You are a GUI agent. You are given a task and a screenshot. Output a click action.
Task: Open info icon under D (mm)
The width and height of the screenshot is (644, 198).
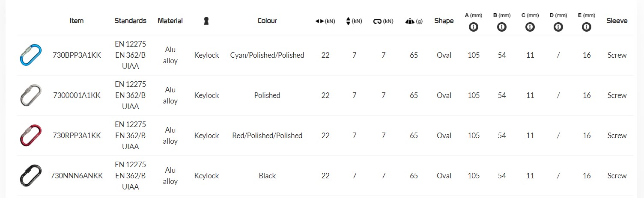[x=558, y=27]
